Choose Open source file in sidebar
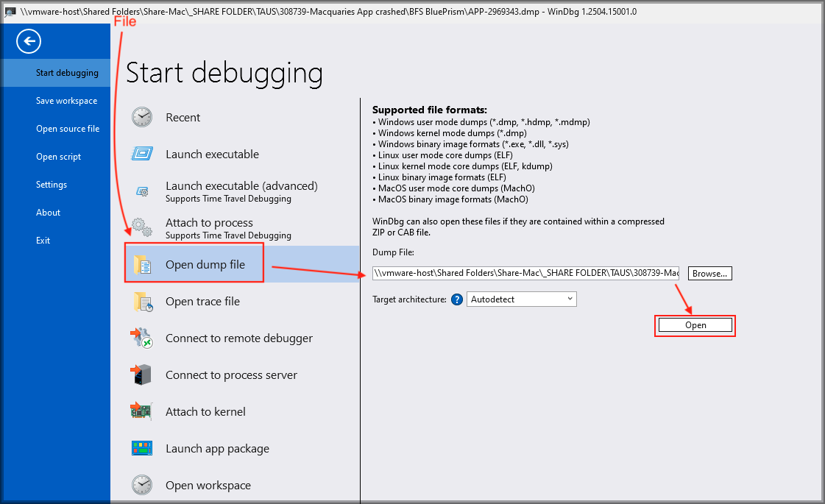The image size is (825, 504). pyautogui.click(x=68, y=129)
